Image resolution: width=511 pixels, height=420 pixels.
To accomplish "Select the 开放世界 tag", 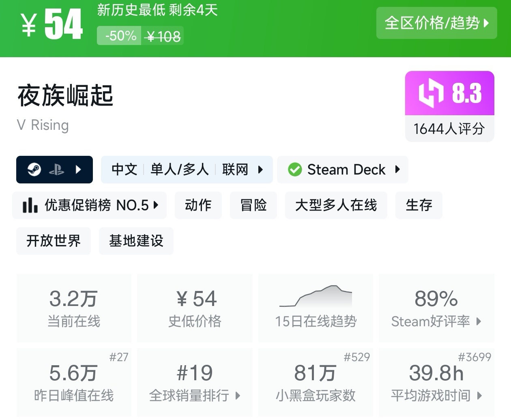I will coord(54,241).
